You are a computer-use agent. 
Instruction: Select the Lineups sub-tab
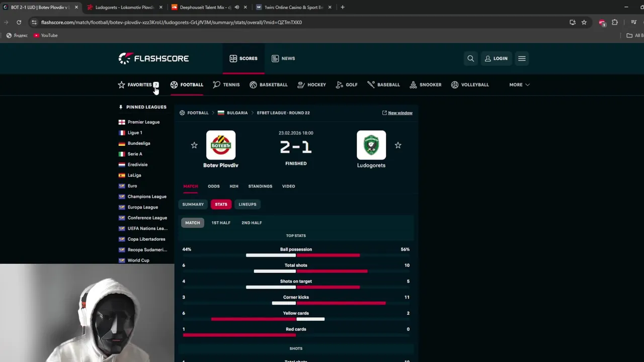tap(248, 204)
